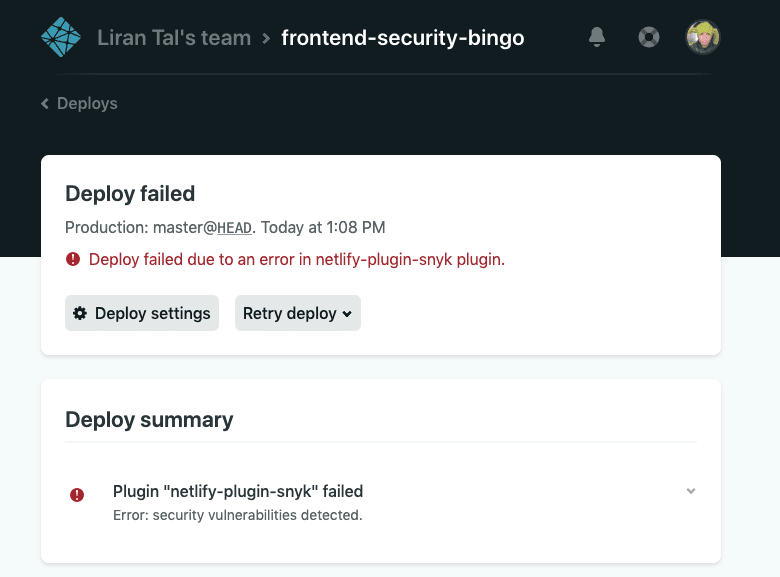Open the user avatar menu
780x577 pixels.
702,37
